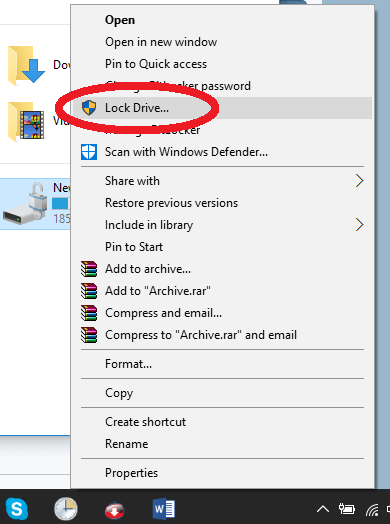Click the Wi-Fi network tray icon

372,509
